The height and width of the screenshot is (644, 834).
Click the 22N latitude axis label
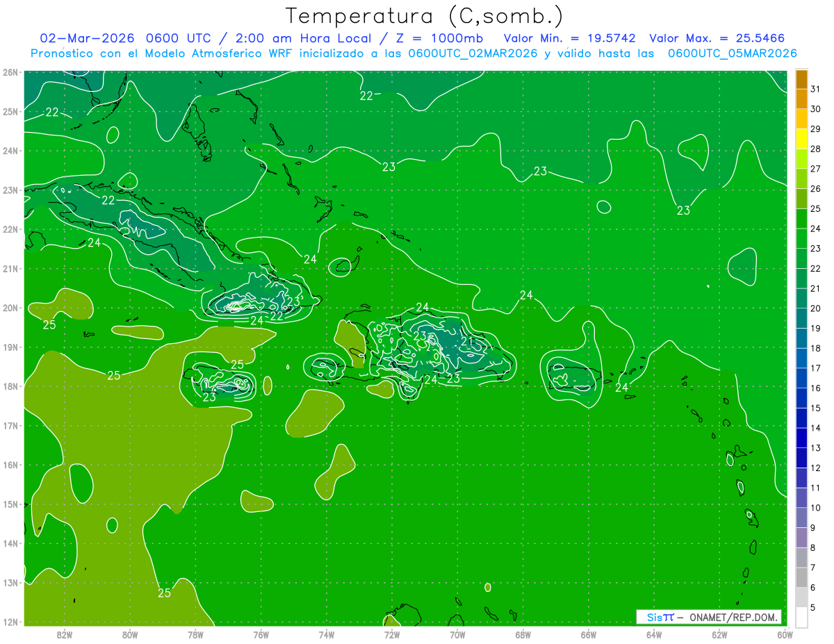coord(10,229)
